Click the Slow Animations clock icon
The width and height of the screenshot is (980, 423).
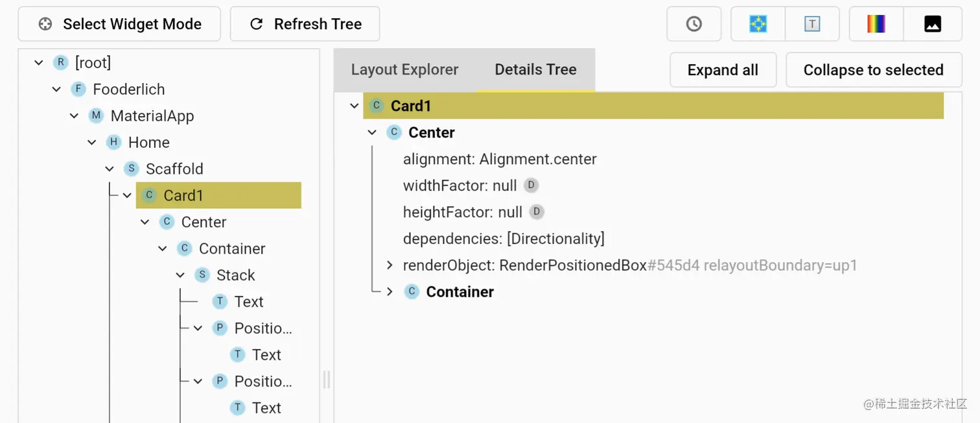[x=694, y=24]
